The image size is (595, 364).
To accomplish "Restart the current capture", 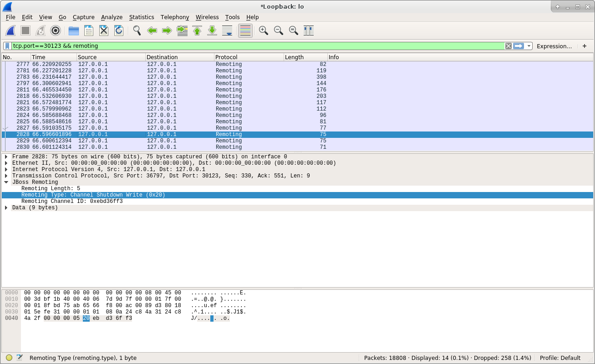I will [41, 30].
